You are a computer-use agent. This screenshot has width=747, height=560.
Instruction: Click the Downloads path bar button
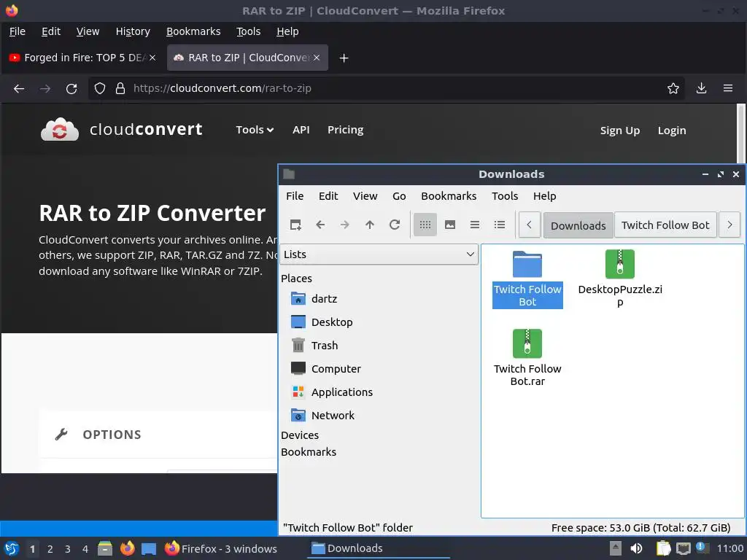(578, 225)
